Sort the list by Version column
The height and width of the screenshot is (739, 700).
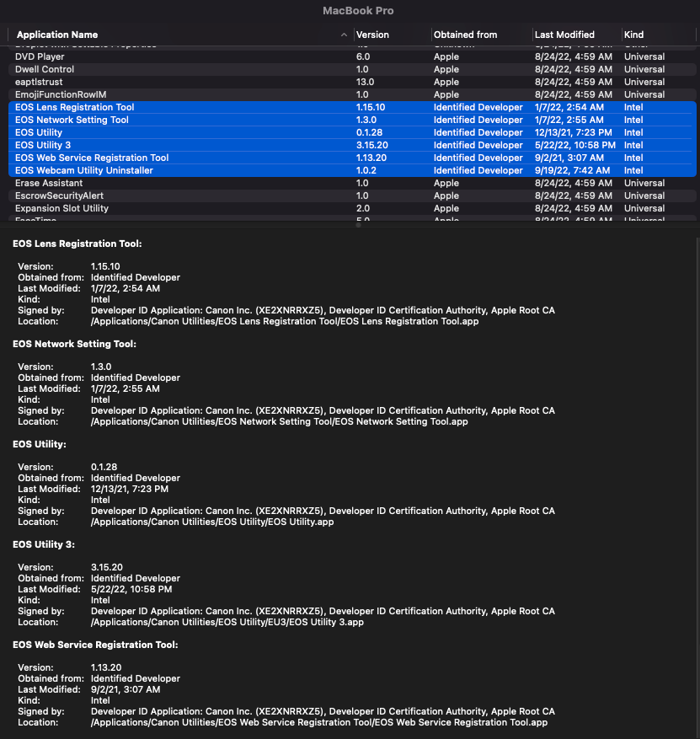(x=372, y=35)
